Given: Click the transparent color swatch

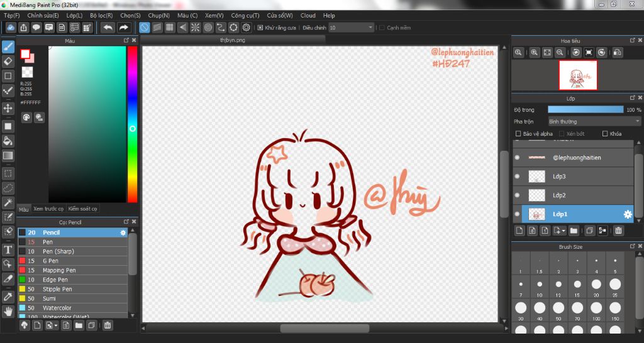Looking at the screenshot, I should click(27, 73).
